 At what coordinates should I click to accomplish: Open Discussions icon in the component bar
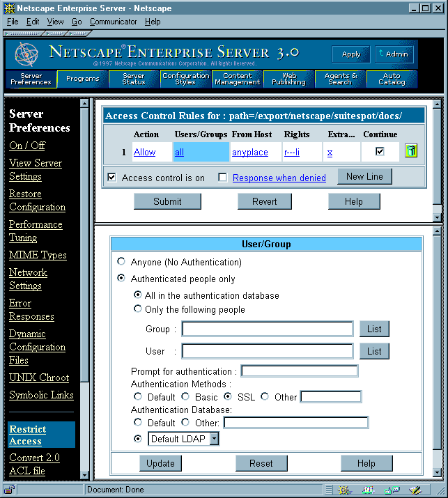tap(392, 490)
